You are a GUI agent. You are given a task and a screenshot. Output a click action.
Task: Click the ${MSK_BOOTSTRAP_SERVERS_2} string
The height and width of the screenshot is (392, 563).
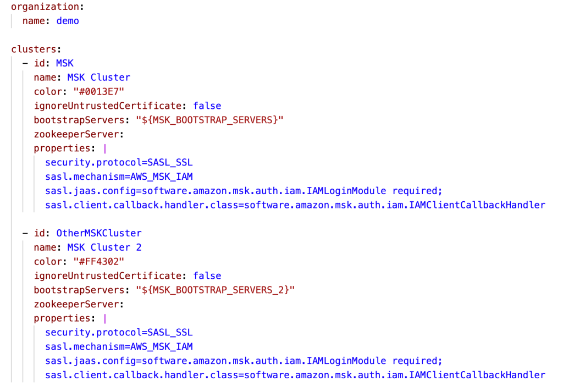coord(216,290)
